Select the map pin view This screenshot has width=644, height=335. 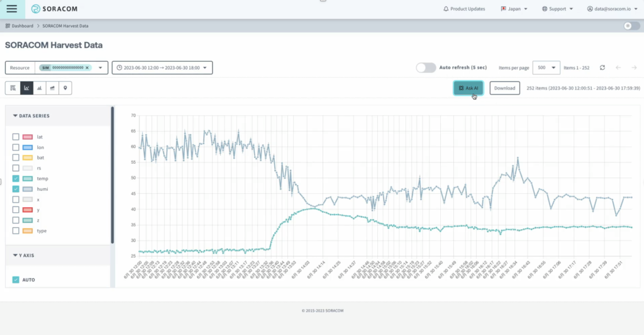pyautogui.click(x=65, y=88)
